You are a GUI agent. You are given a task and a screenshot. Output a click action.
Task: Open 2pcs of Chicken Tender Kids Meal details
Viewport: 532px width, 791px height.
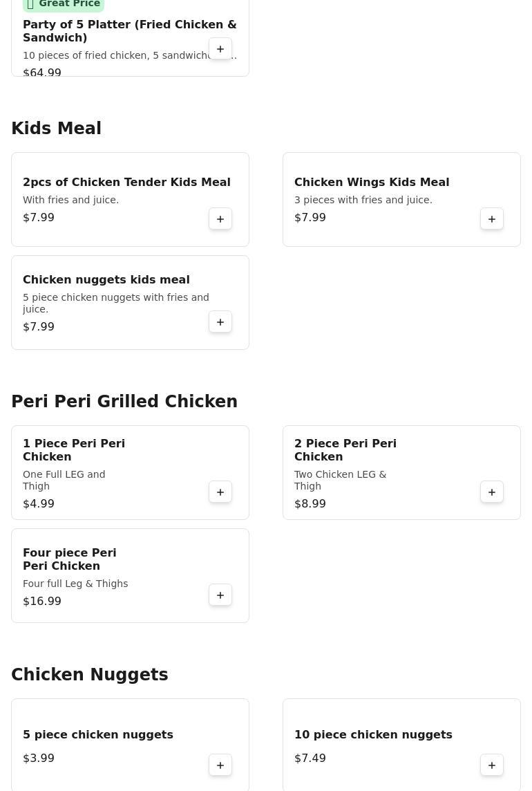tap(126, 183)
